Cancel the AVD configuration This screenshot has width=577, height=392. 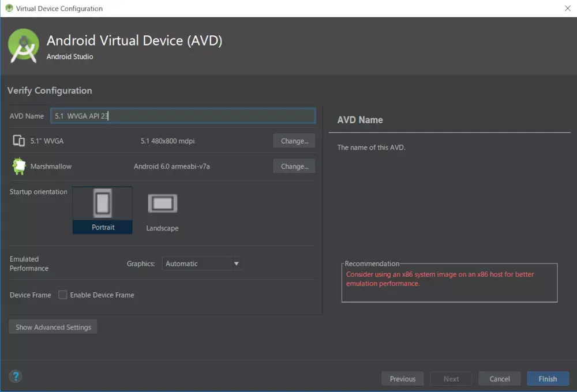499,379
